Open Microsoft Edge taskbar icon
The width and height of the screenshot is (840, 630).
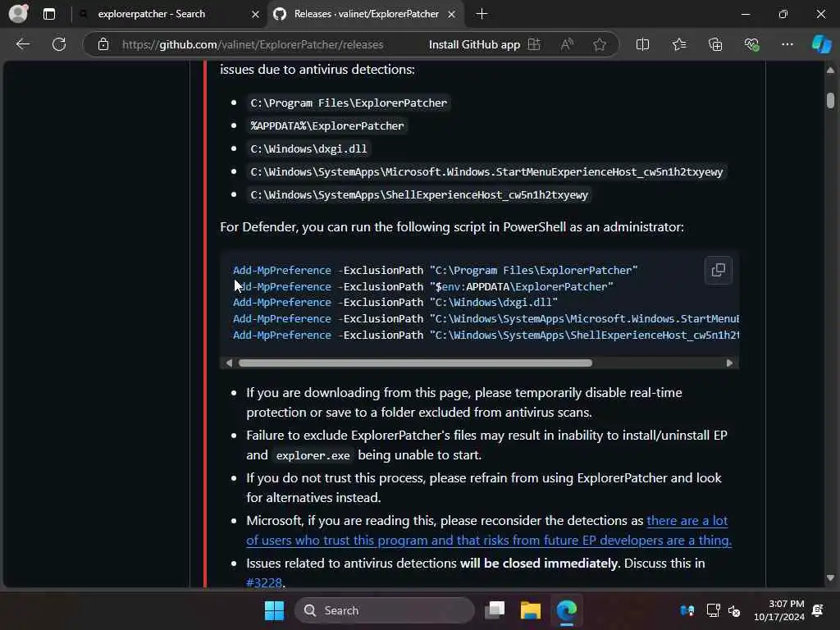point(566,610)
